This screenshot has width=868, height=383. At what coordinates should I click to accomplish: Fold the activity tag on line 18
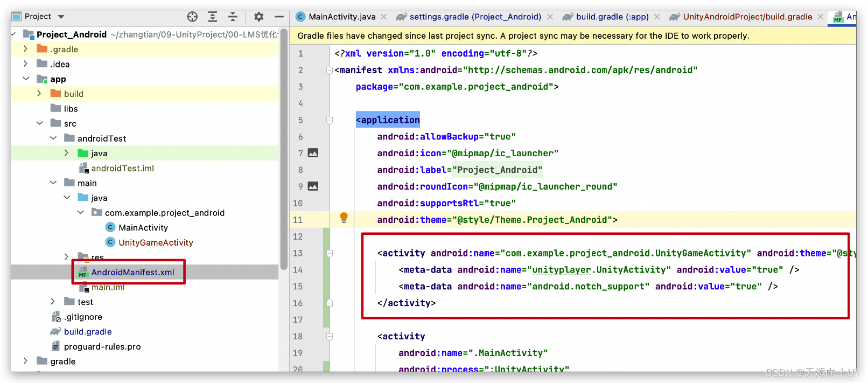(330, 337)
